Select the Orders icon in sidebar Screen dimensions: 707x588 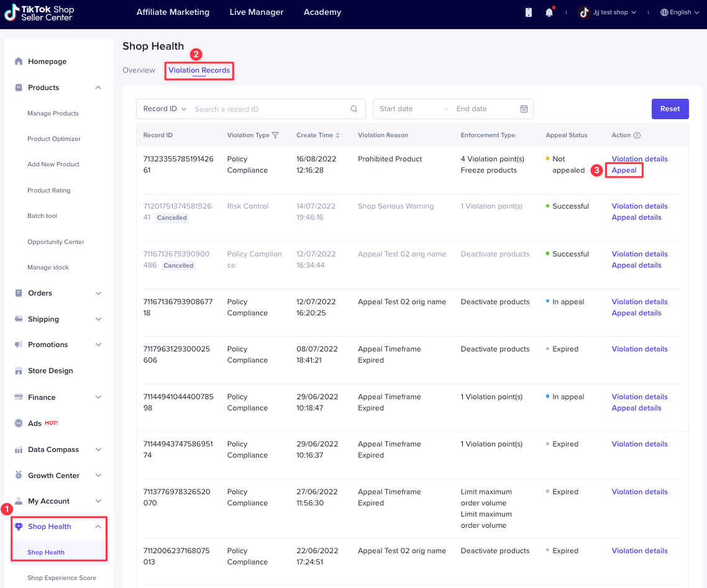coord(19,293)
